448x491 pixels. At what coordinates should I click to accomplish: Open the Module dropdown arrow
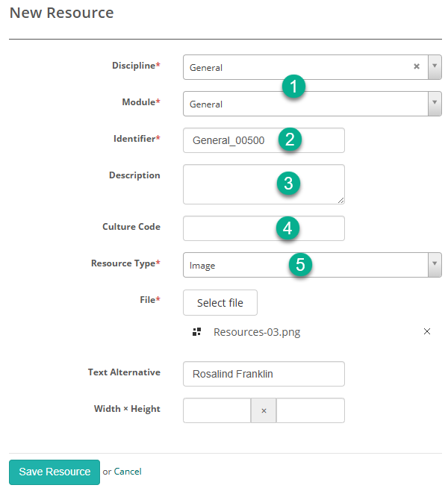pyautogui.click(x=435, y=104)
